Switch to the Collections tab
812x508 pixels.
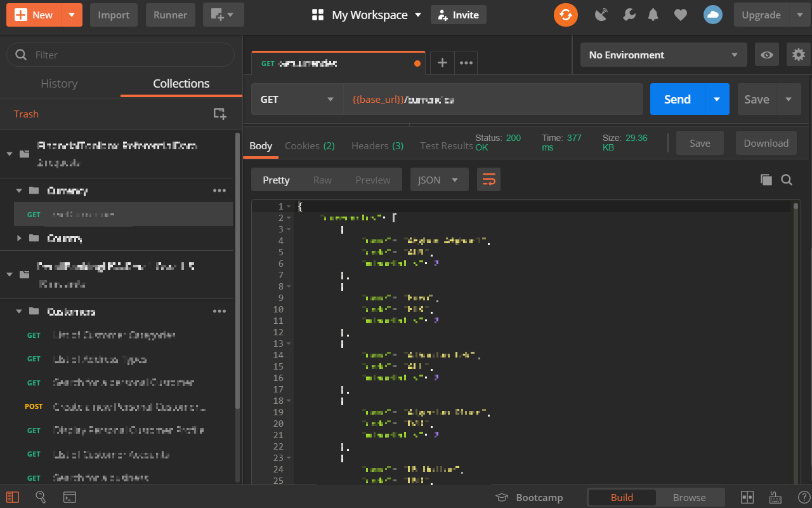click(181, 83)
